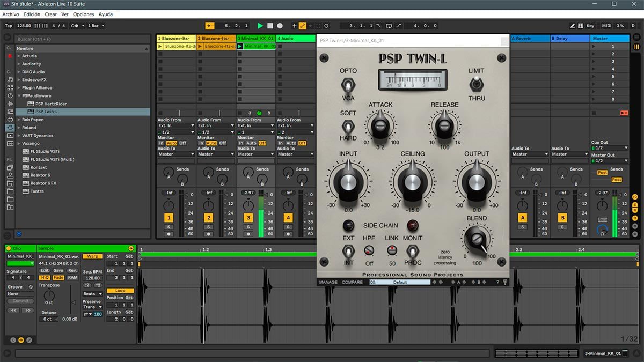
Task: Click the INPUT knob on PSP Twin-L
Action: tap(349, 182)
